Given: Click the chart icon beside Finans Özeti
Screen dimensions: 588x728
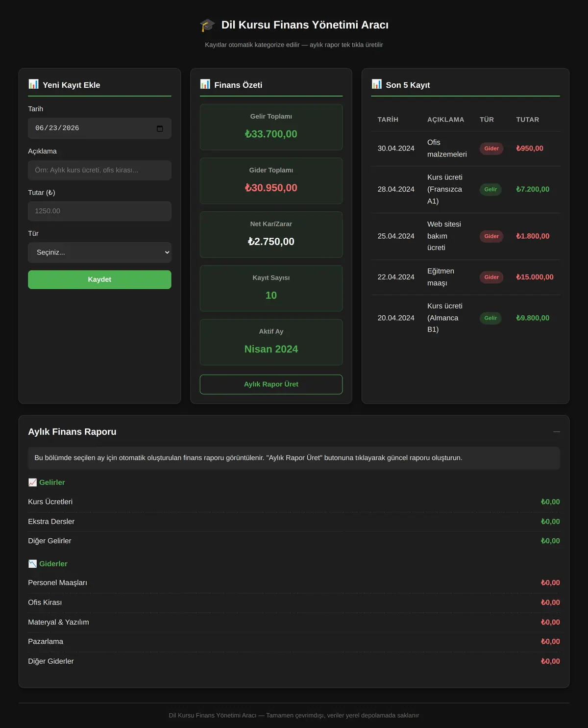Looking at the screenshot, I should point(205,84).
